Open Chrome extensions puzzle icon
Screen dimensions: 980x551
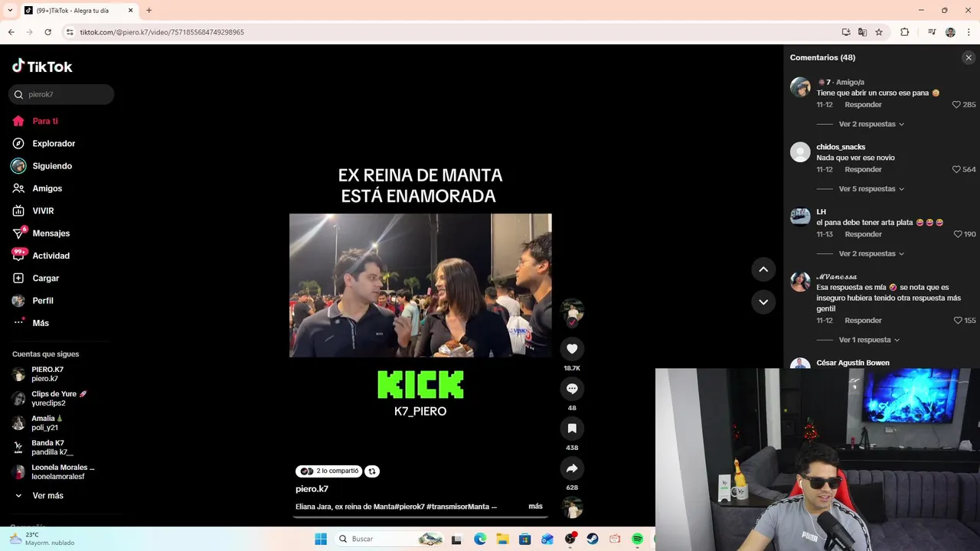(905, 32)
